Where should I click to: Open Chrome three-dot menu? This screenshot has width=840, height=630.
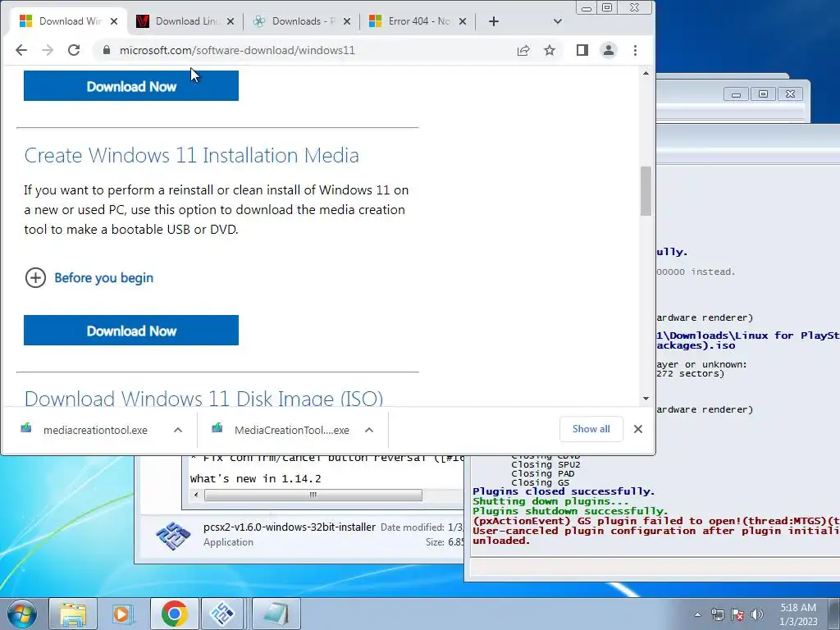(636, 50)
